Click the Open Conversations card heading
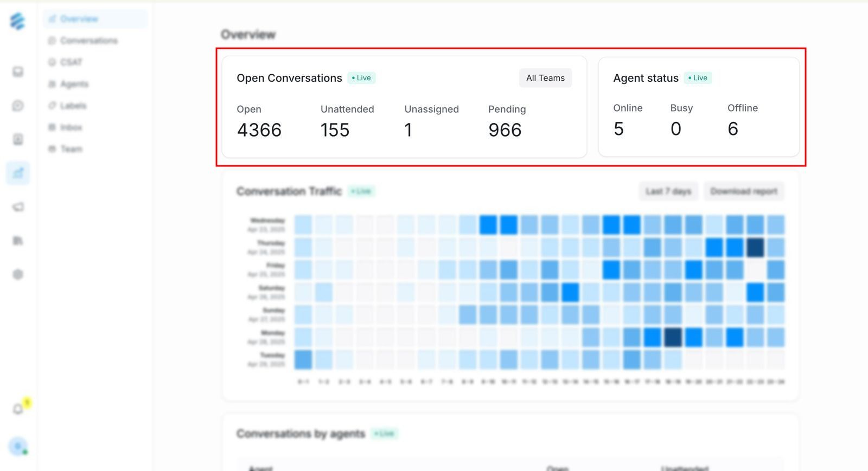Viewport: 868px width, 471px height. pyautogui.click(x=289, y=78)
